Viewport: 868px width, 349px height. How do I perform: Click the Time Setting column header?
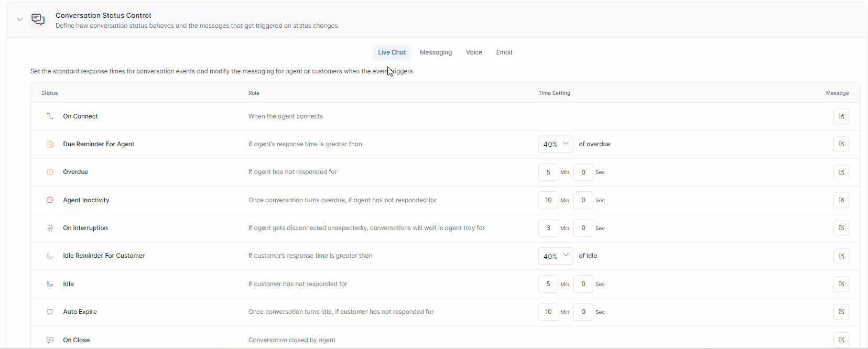pyautogui.click(x=554, y=93)
